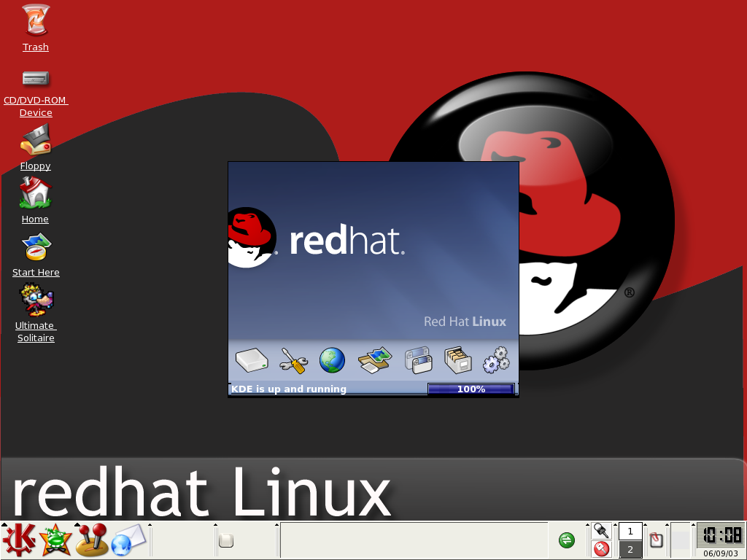Switch to virtual desktop 2 in pager

pos(630,550)
